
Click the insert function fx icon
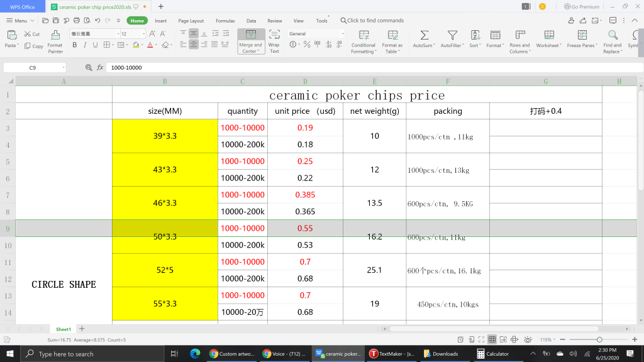click(100, 67)
